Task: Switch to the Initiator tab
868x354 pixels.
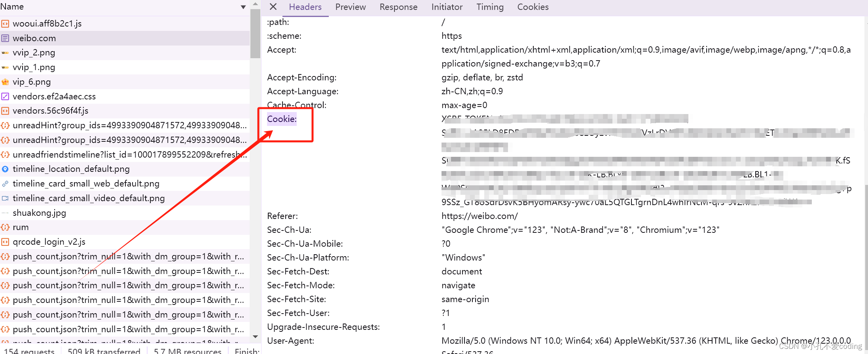Action: pyautogui.click(x=447, y=7)
